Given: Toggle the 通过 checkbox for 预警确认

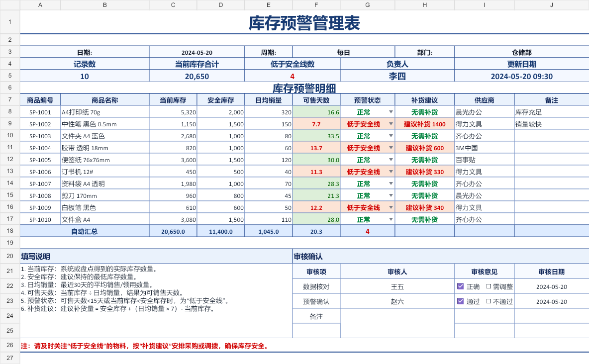Looking at the screenshot, I should [460, 301].
